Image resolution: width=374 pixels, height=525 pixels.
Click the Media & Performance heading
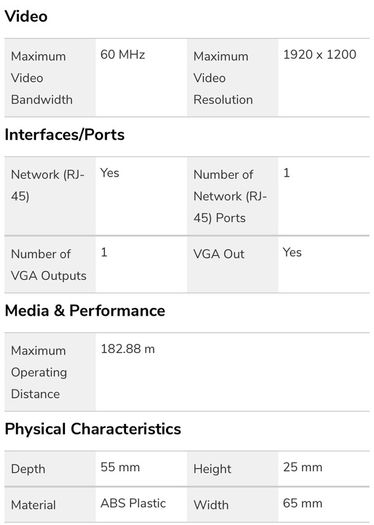click(x=85, y=310)
